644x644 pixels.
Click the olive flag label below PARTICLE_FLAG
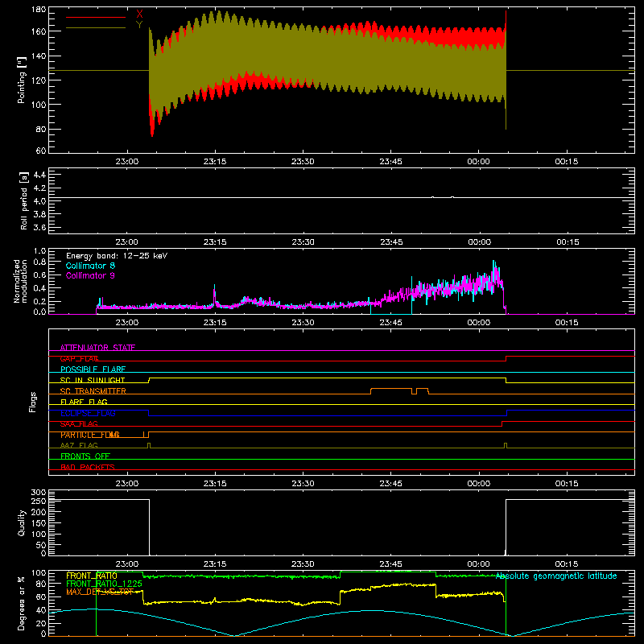click(x=79, y=445)
